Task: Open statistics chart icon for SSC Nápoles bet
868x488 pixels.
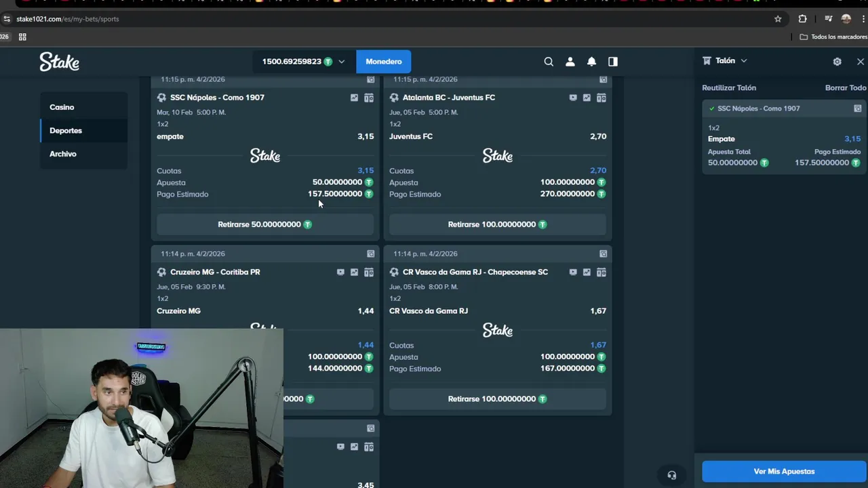Action: (x=354, y=98)
